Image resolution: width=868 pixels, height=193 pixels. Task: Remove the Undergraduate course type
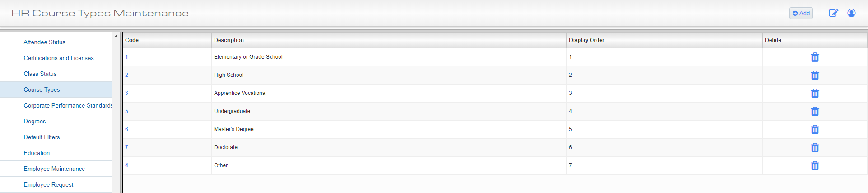click(x=815, y=112)
